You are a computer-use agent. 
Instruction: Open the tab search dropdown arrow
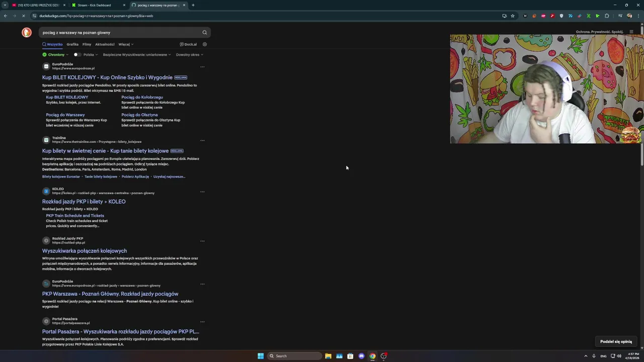[5, 5]
